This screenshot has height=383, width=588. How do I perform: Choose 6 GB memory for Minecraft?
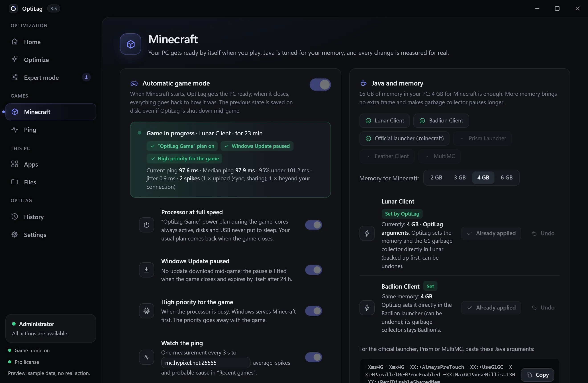(x=506, y=177)
